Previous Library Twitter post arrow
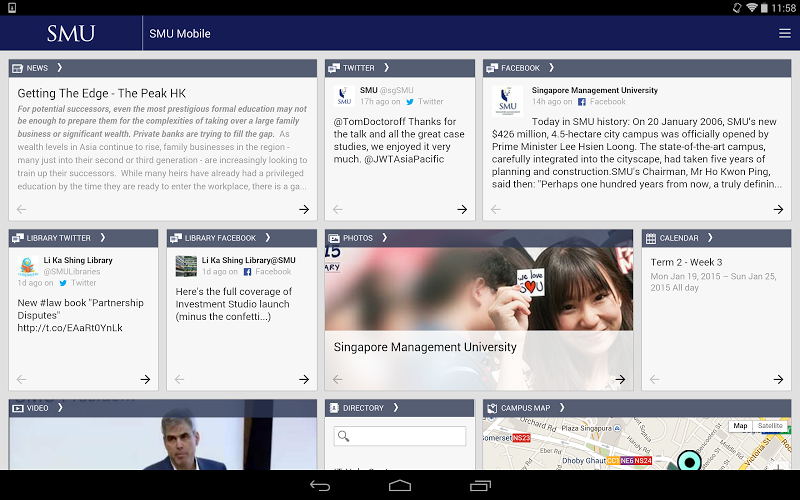This screenshot has height=500, width=800. (21, 379)
